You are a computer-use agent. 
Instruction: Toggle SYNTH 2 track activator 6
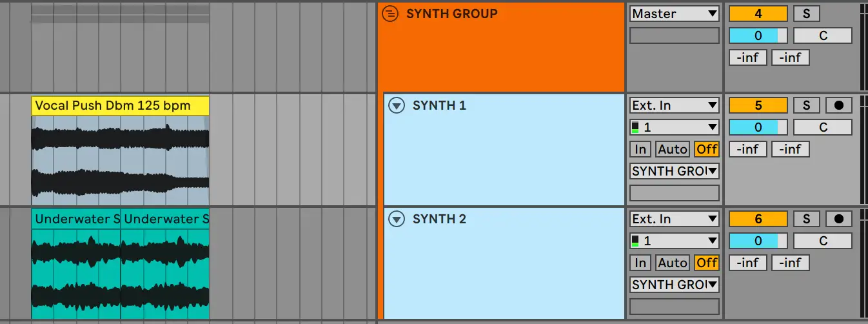point(758,219)
